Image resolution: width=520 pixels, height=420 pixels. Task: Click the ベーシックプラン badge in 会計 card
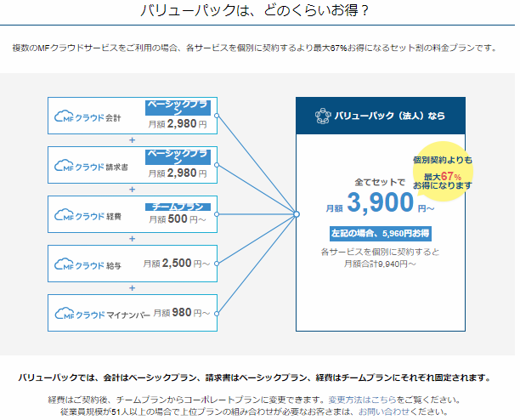click(x=178, y=108)
